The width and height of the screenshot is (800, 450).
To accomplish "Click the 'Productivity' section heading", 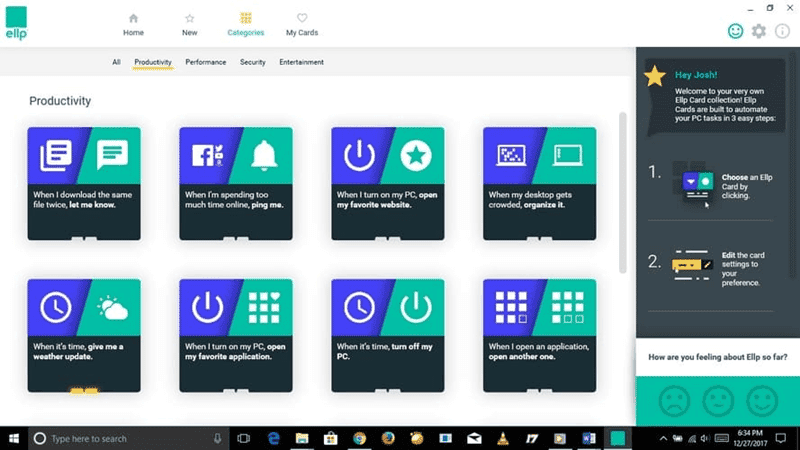I will pos(60,101).
